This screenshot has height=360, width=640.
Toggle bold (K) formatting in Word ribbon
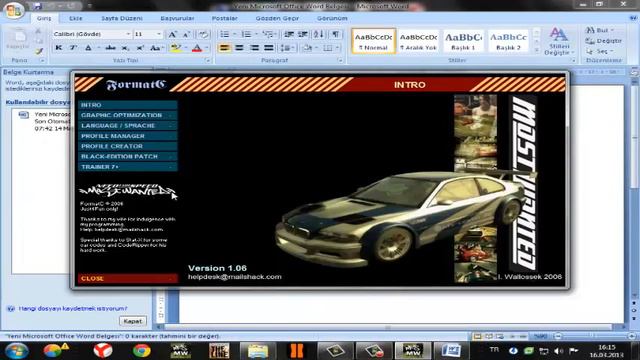(58, 48)
